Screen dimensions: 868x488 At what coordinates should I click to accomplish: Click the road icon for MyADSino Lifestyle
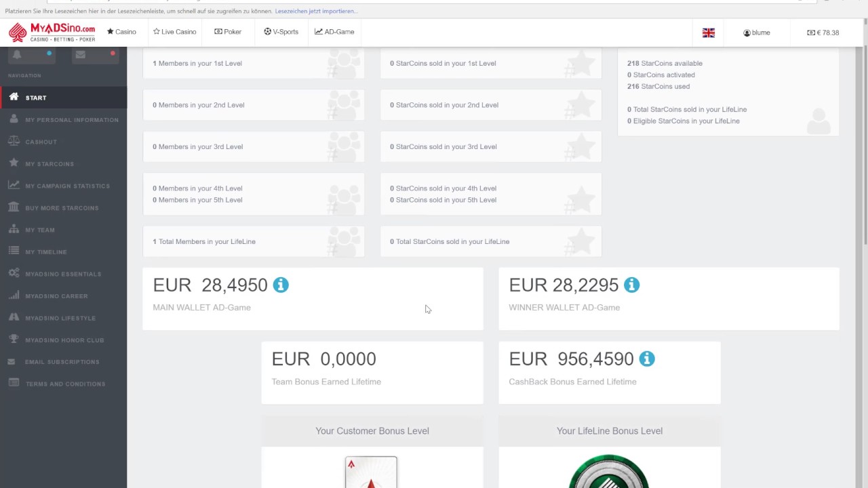pos(14,317)
